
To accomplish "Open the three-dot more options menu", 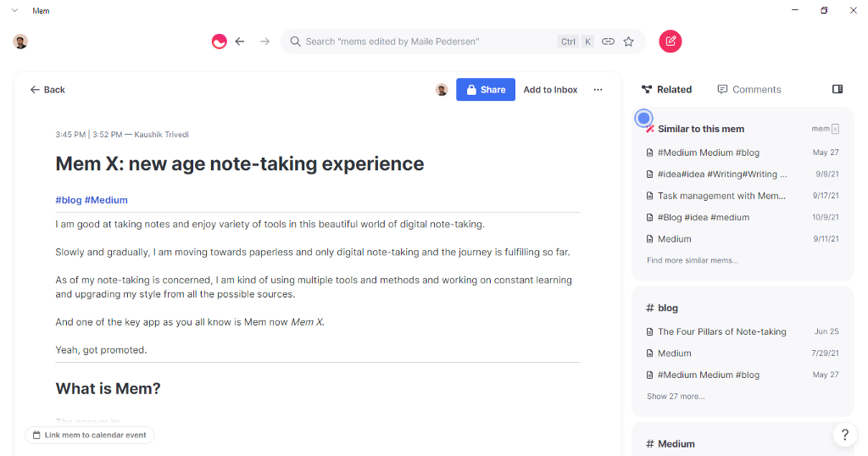I will pos(598,90).
